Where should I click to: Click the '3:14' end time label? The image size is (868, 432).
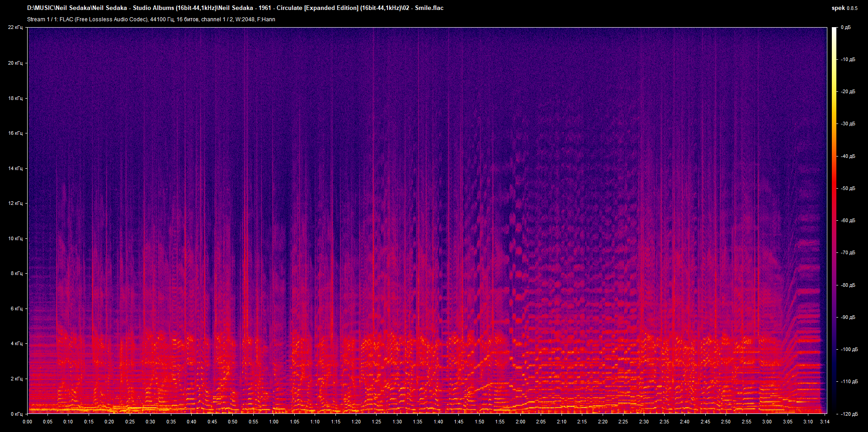[x=825, y=422]
